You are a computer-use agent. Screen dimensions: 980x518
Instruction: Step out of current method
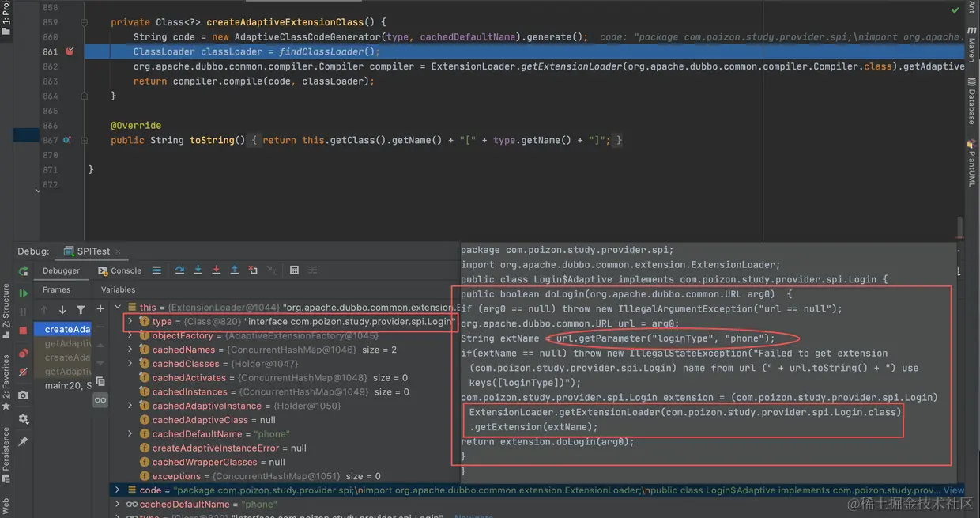234,270
